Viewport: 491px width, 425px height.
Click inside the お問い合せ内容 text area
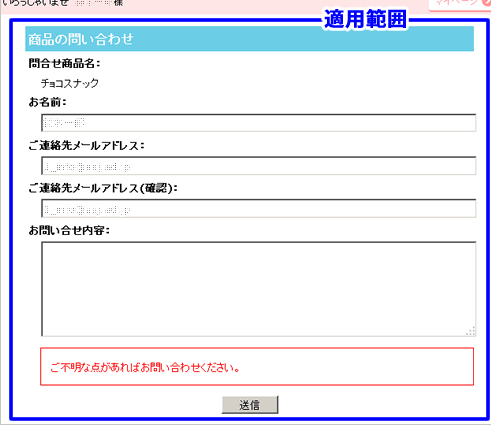[x=258, y=289]
